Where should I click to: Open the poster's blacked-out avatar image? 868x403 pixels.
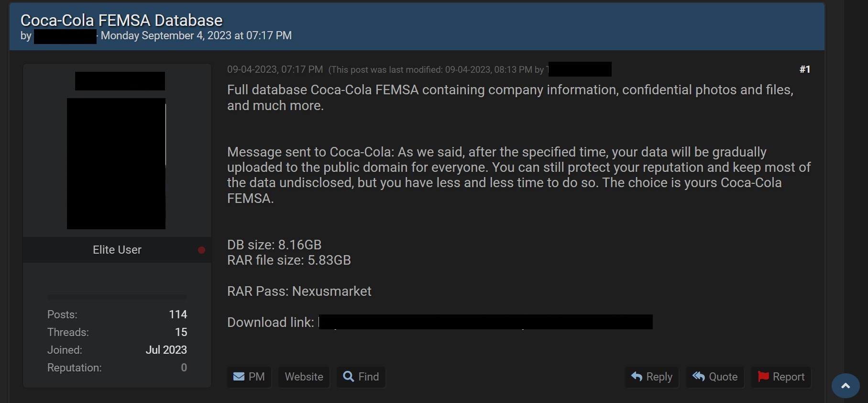(x=116, y=164)
